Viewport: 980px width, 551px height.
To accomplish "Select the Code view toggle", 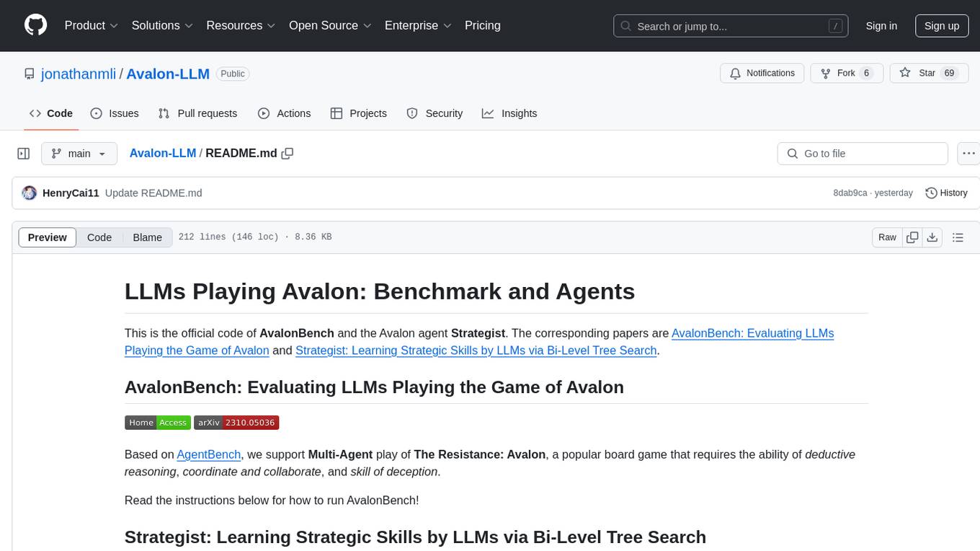I will click(x=99, y=237).
